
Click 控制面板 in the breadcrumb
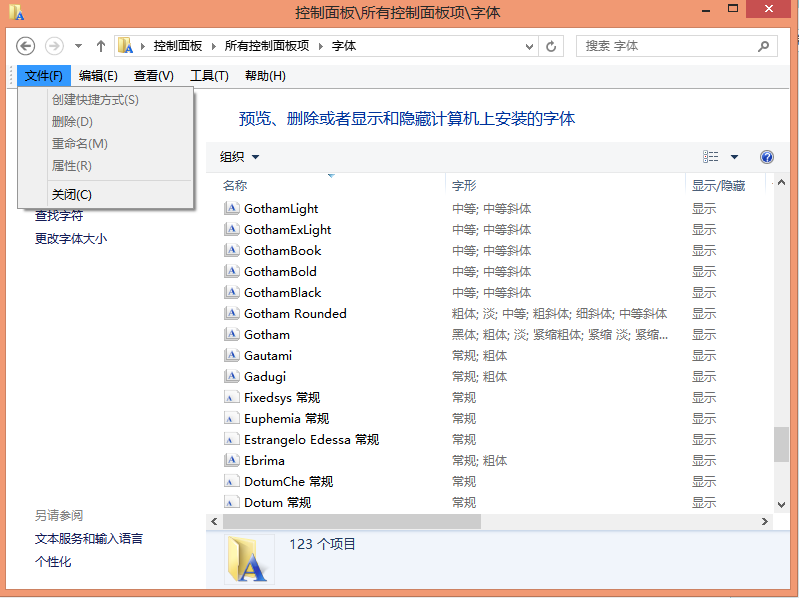click(178, 46)
